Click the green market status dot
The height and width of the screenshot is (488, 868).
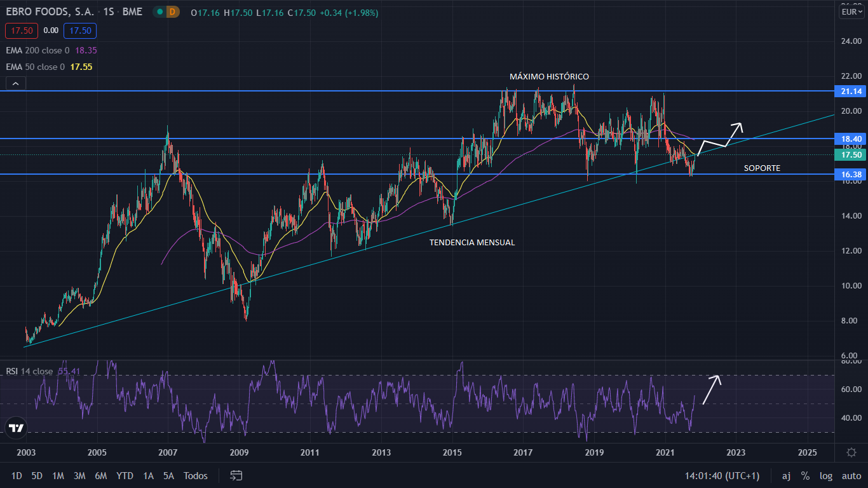click(x=159, y=13)
